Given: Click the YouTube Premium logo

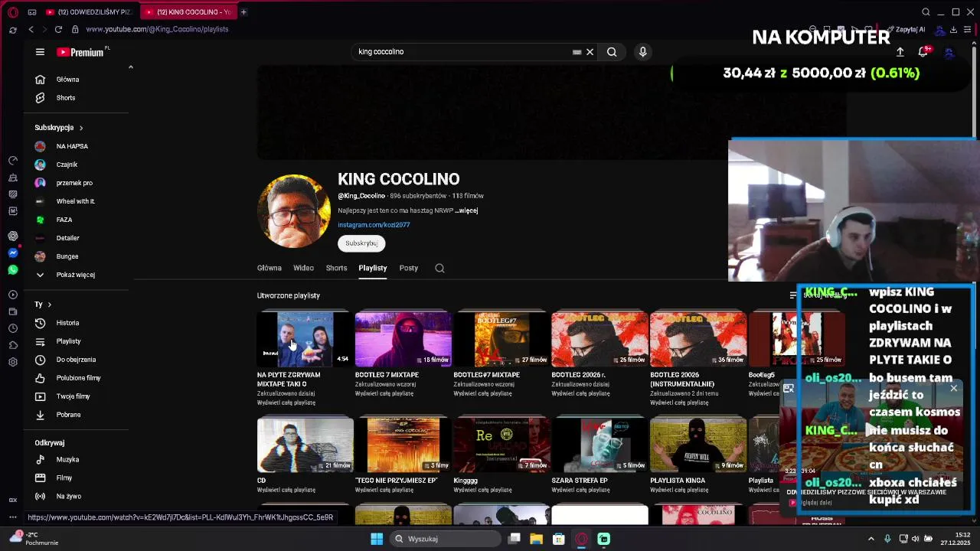Looking at the screenshot, I should [83, 52].
